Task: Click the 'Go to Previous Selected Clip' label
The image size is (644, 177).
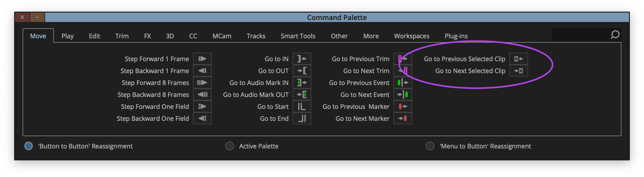Action: (465, 59)
